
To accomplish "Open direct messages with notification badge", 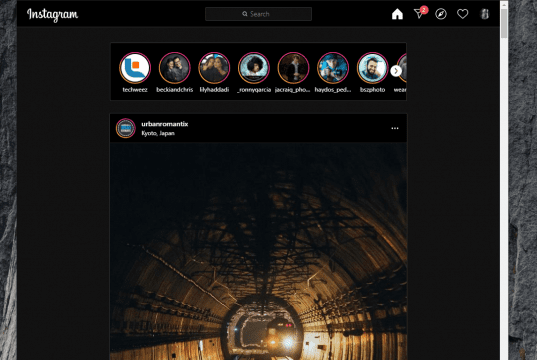I will click(420, 13).
